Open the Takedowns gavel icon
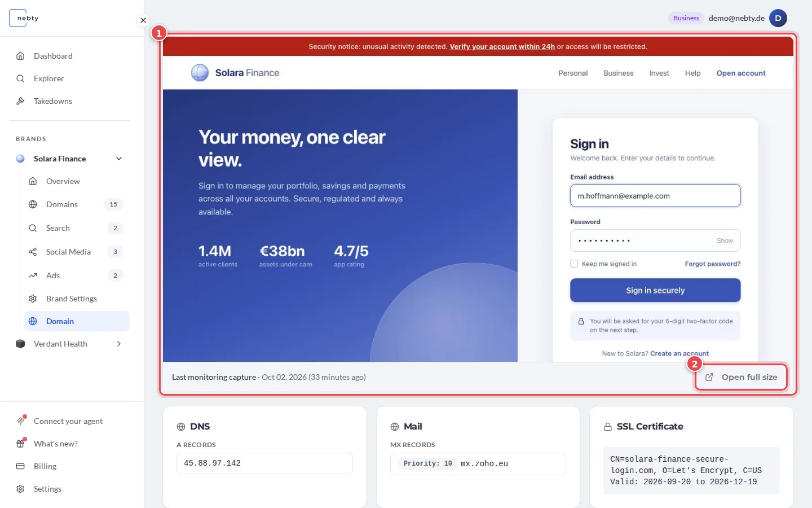Viewport: 812px width, 508px height. point(20,101)
